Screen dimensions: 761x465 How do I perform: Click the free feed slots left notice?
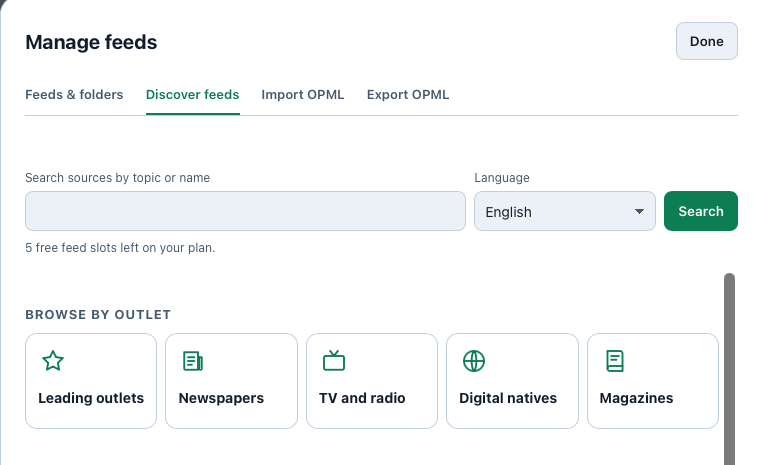(x=120, y=248)
